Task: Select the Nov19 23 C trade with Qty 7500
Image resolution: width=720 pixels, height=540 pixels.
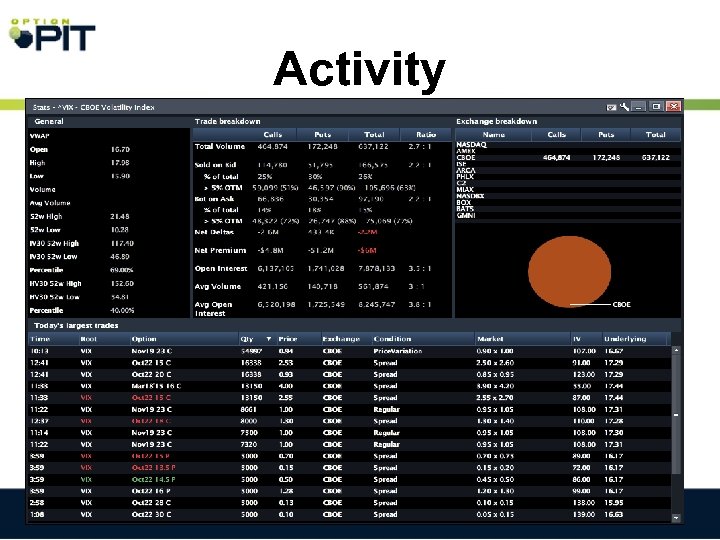Action: pyautogui.click(x=349, y=433)
